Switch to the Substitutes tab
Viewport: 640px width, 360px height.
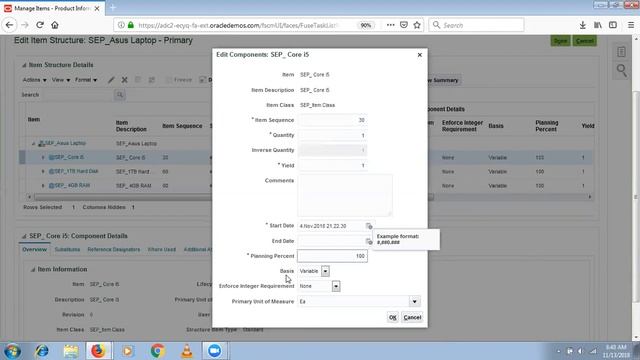point(67,249)
